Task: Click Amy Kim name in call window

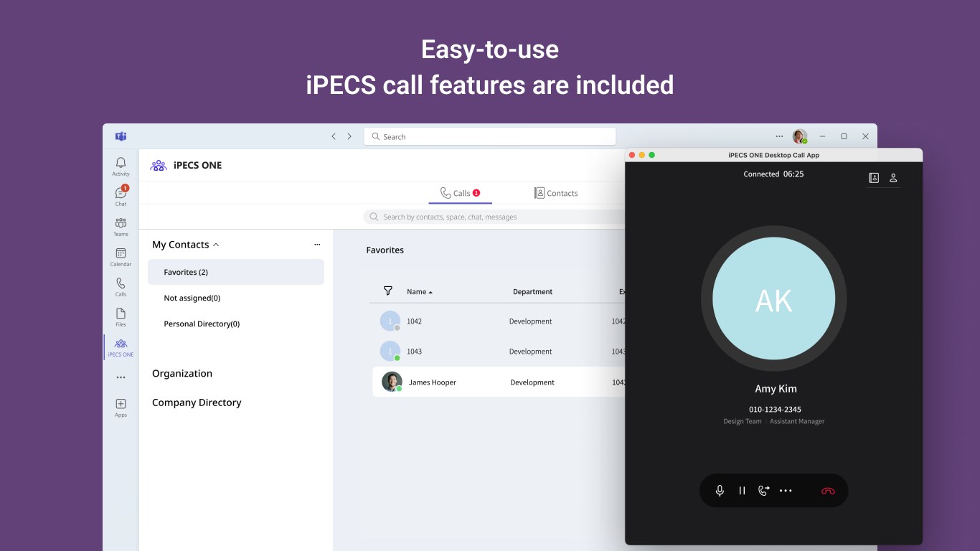Action: 776,389
